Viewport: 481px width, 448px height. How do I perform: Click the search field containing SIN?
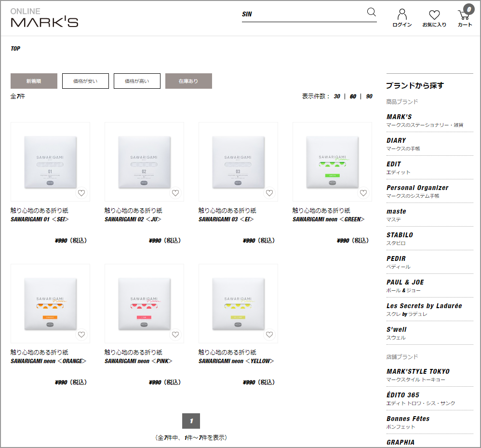[304, 14]
